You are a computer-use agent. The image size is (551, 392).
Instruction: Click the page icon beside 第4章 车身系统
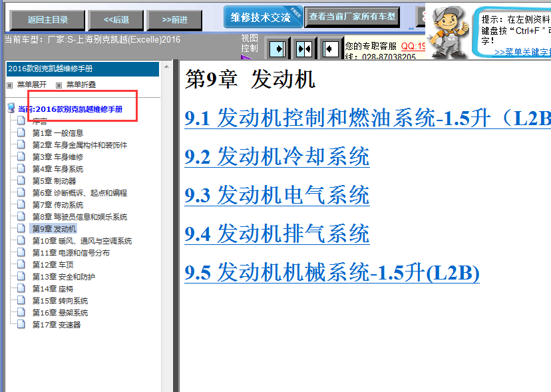(21, 168)
